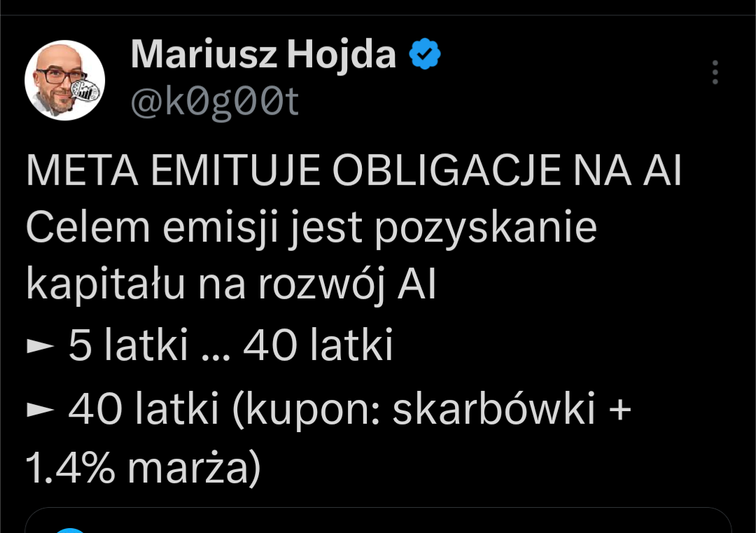This screenshot has width=756, height=533.
Task: Tap the line "40 latki (kupon: skarbówki +"
Action: tap(349, 409)
